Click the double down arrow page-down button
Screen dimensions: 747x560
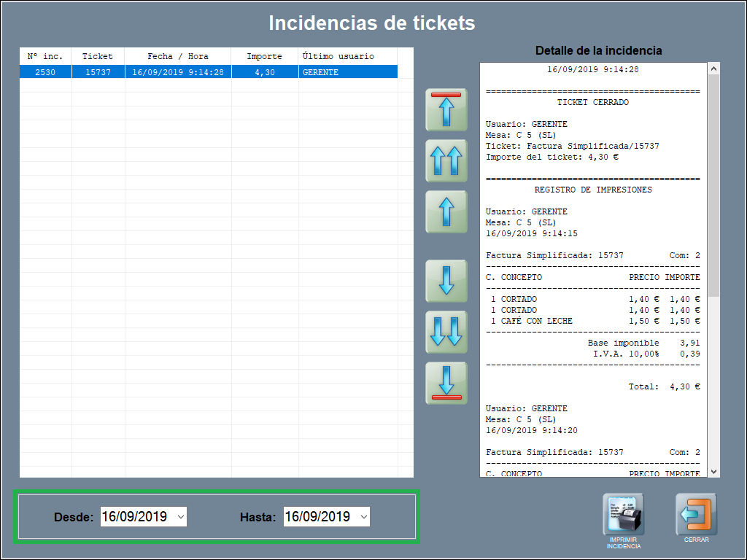tap(446, 332)
